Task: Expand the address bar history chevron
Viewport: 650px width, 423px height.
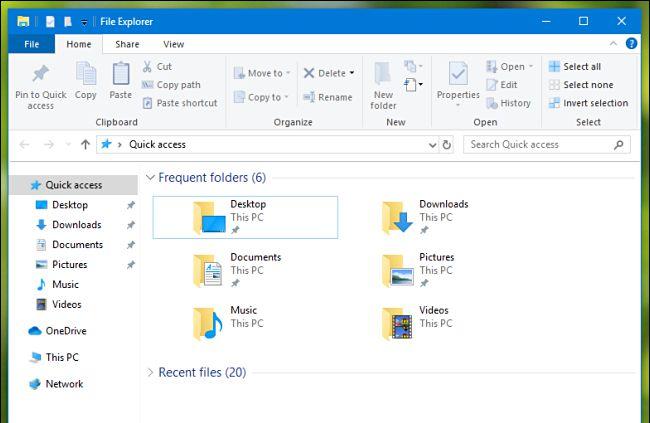Action: click(432, 145)
